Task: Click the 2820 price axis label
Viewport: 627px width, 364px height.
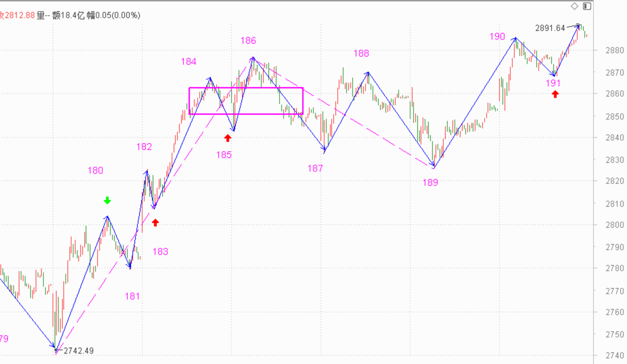Action: tap(615, 181)
